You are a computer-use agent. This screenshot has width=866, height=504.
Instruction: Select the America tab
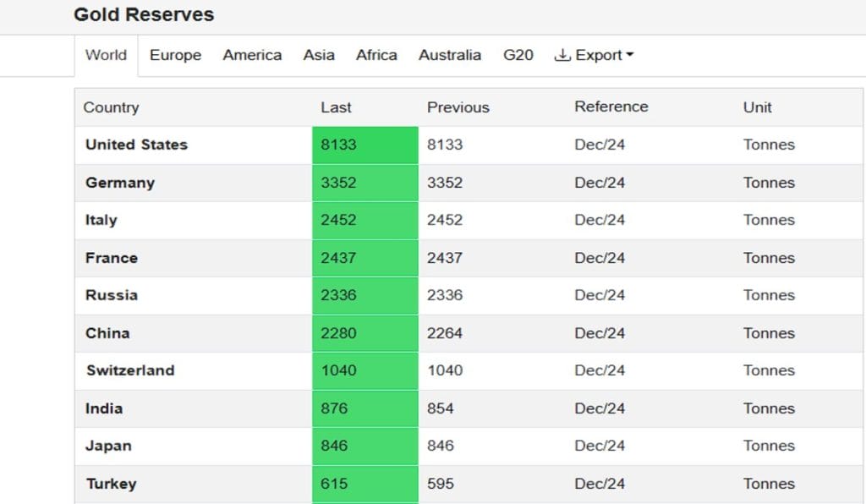(x=252, y=55)
